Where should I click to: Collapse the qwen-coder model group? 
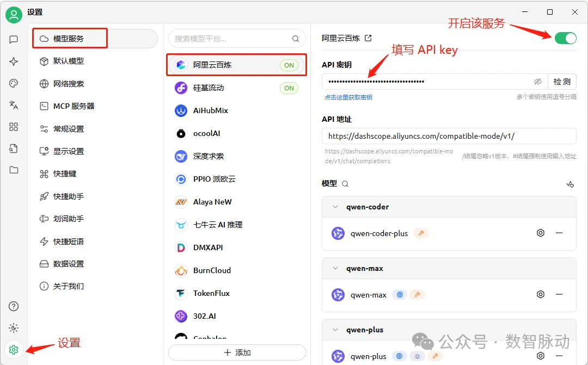335,207
